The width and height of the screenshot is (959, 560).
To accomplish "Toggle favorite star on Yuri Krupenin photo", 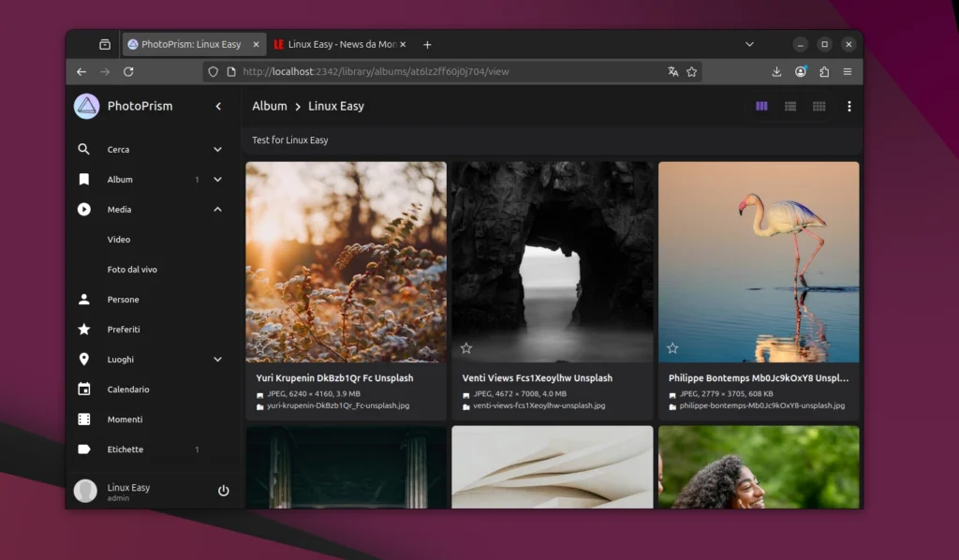I will tap(260, 348).
